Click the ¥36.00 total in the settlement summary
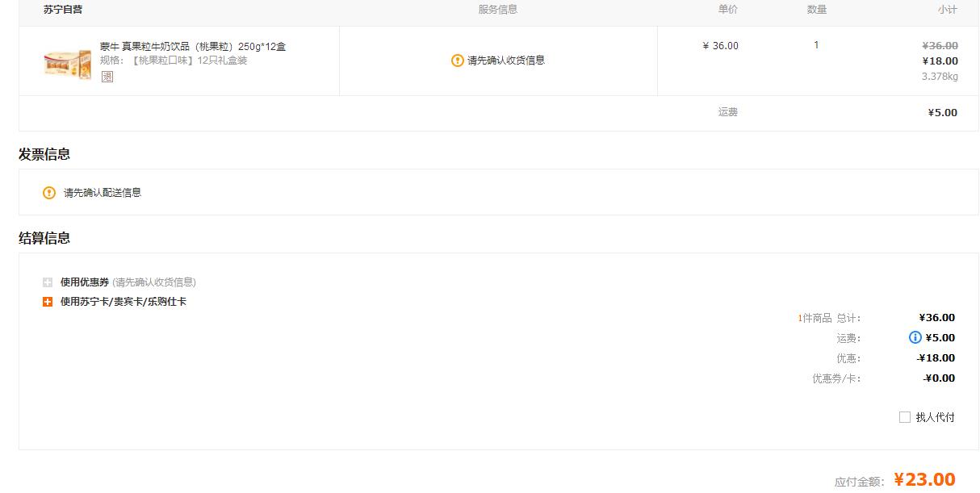The height and width of the screenshot is (493, 980). pos(937,318)
